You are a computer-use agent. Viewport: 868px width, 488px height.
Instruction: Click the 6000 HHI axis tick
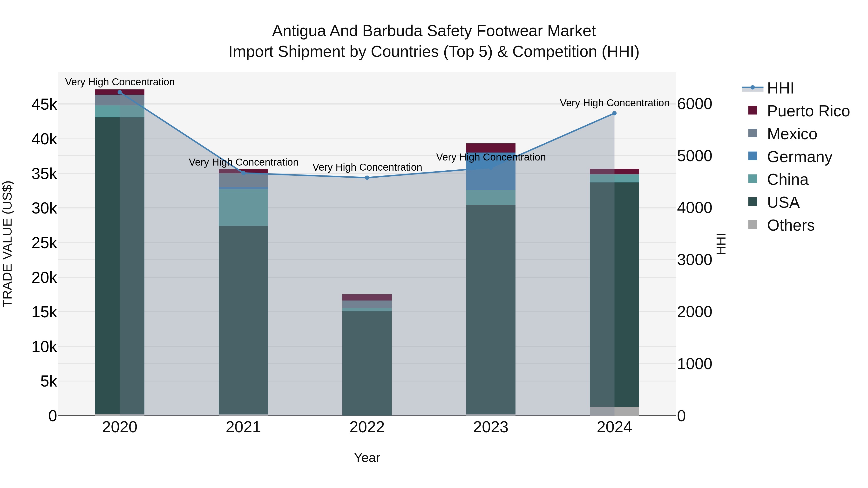tap(694, 104)
